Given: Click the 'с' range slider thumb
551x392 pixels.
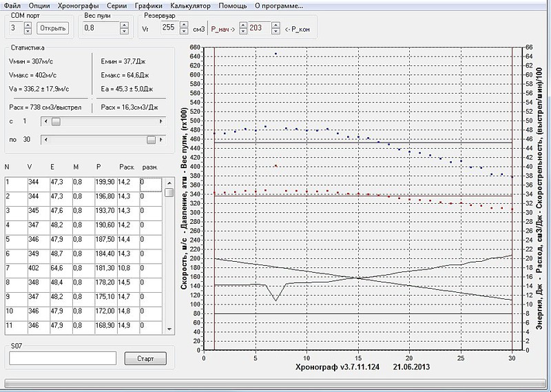Looking at the screenshot, I should point(56,121).
